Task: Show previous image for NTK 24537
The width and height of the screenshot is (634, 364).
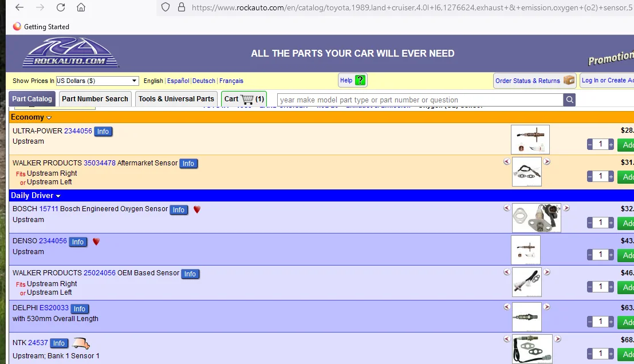Action: point(507,339)
